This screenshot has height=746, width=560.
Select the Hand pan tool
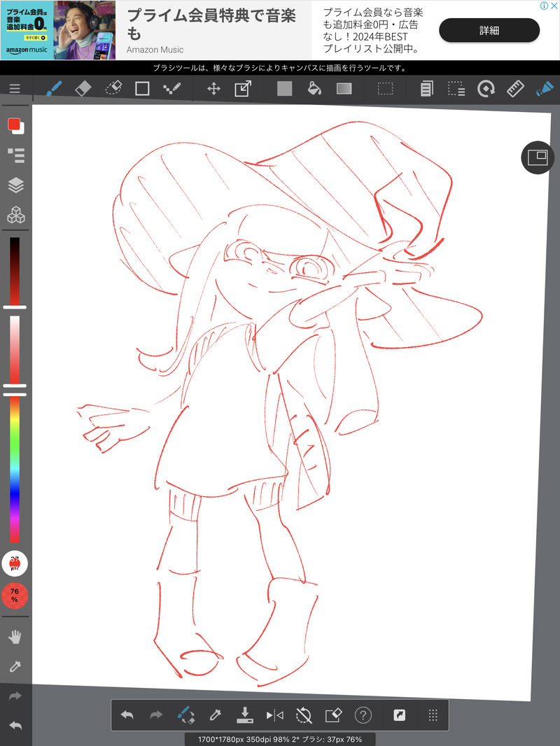15,637
